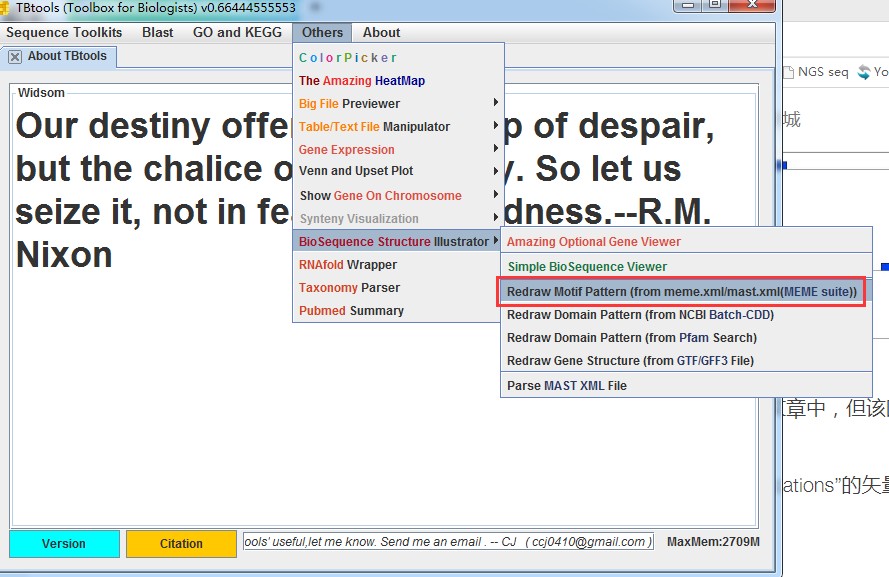Select Amazing Optional Gene Viewer
889x577 pixels.
click(593, 242)
